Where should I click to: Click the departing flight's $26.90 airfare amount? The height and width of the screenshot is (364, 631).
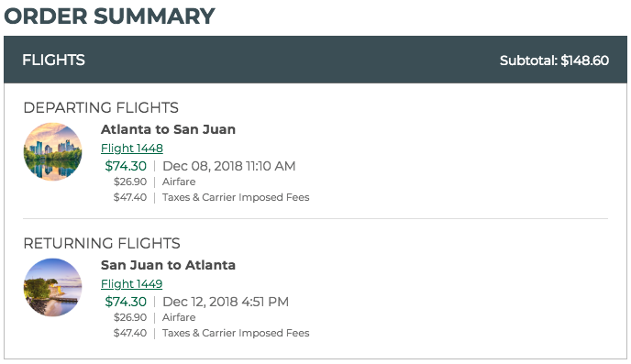[130, 182]
